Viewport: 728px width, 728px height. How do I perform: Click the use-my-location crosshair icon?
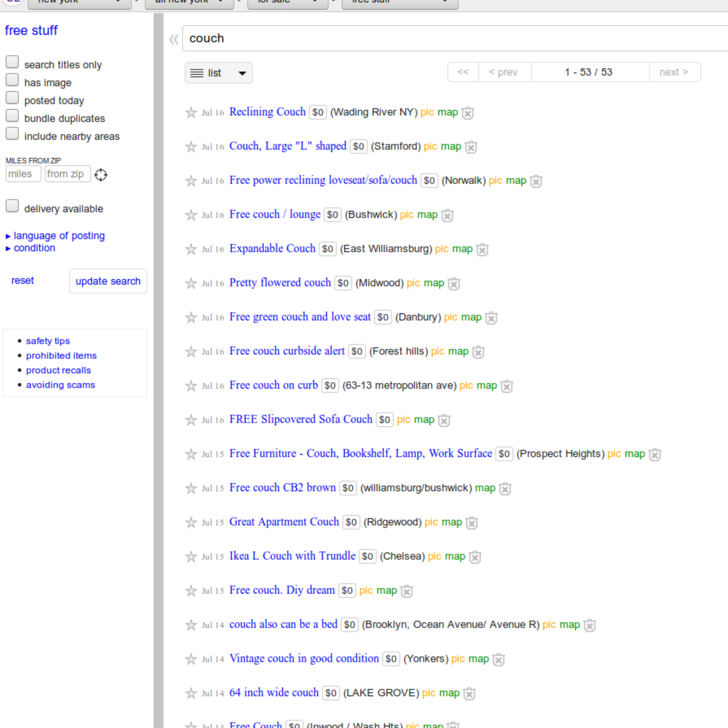(x=100, y=175)
